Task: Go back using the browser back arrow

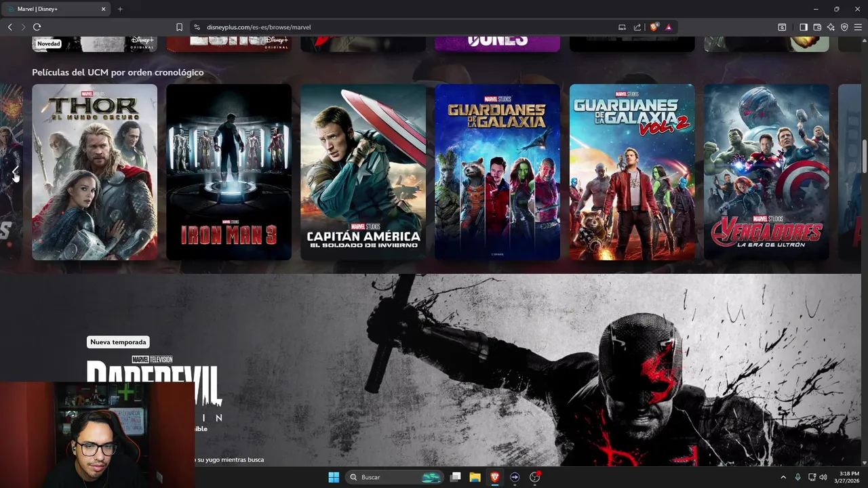Action: (x=9, y=27)
